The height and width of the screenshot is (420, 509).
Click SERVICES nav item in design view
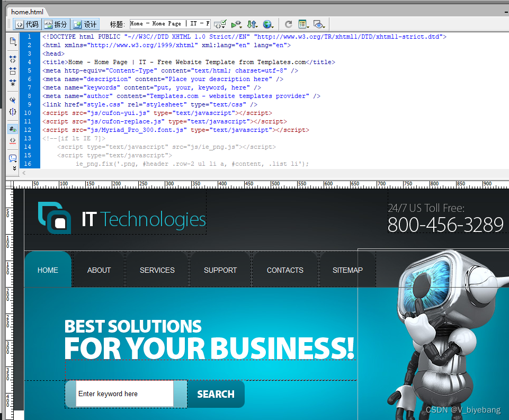tap(157, 270)
